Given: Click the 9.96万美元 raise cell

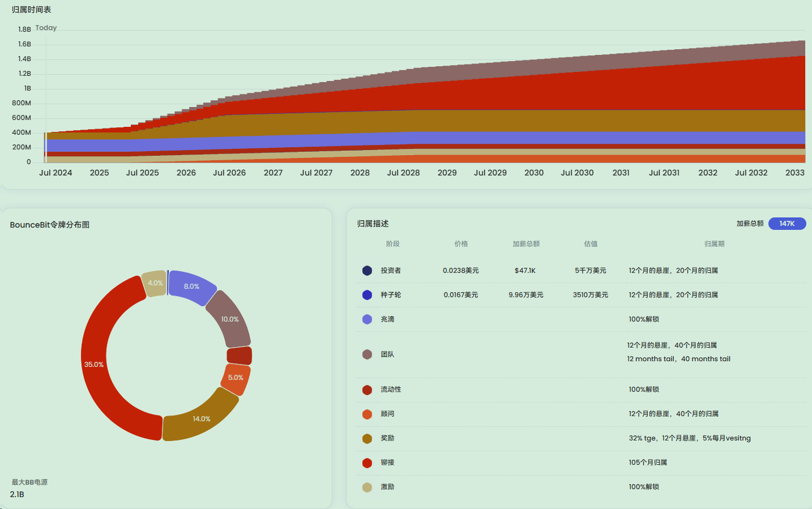Looking at the screenshot, I should pos(526,295).
